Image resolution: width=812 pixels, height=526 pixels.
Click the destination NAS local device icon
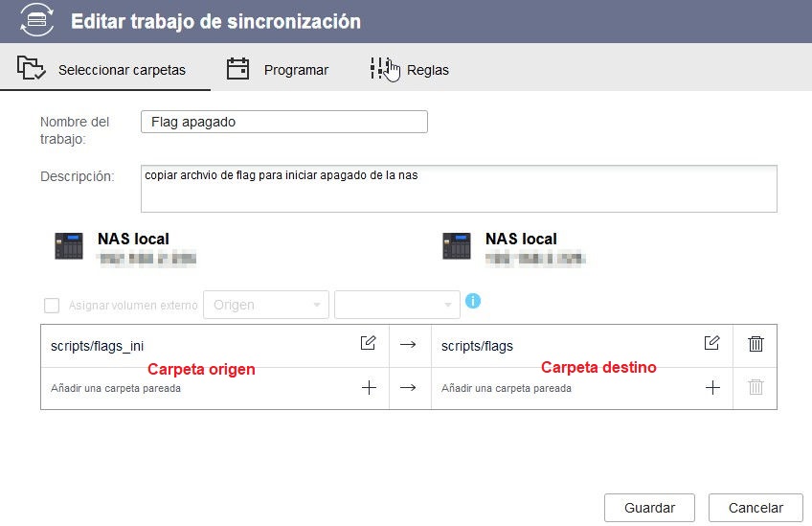click(x=457, y=246)
